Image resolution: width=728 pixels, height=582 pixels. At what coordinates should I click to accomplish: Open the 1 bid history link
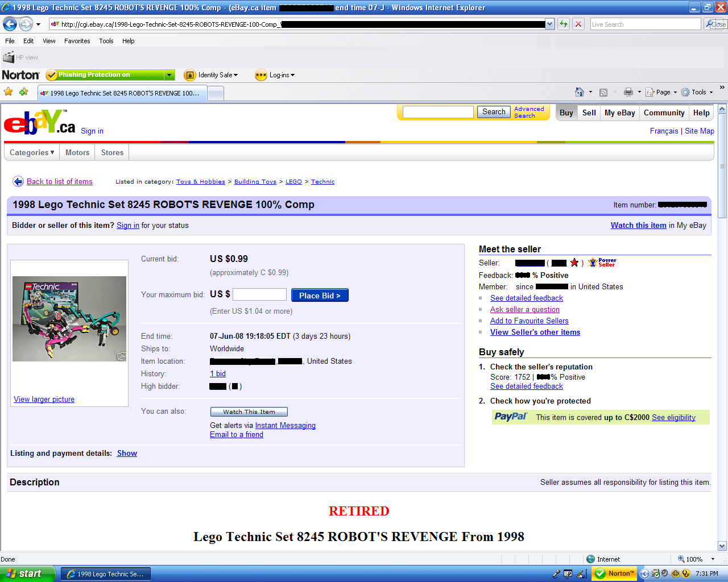[x=218, y=373]
